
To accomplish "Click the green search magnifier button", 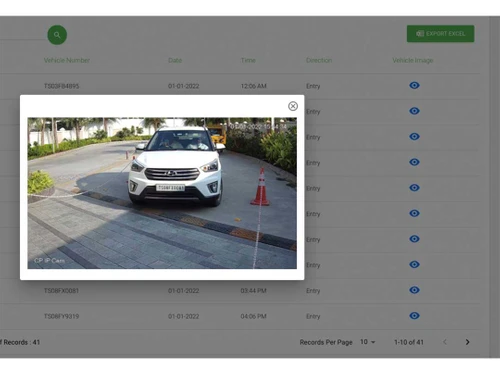I will tap(57, 35).
